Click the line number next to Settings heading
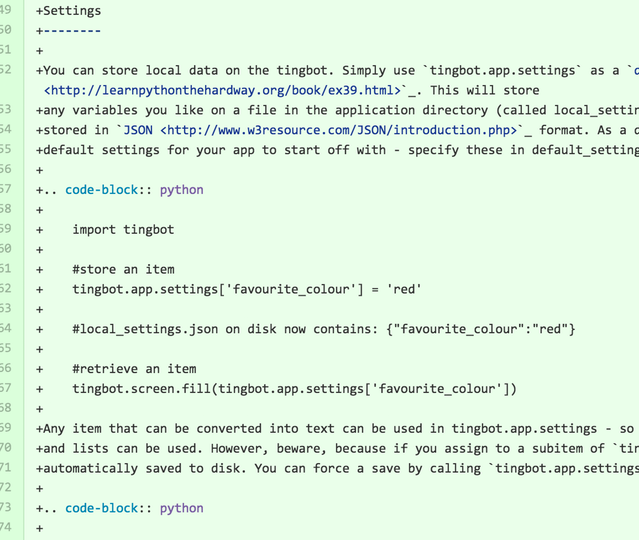The image size is (639, 540). coord(6,10)
